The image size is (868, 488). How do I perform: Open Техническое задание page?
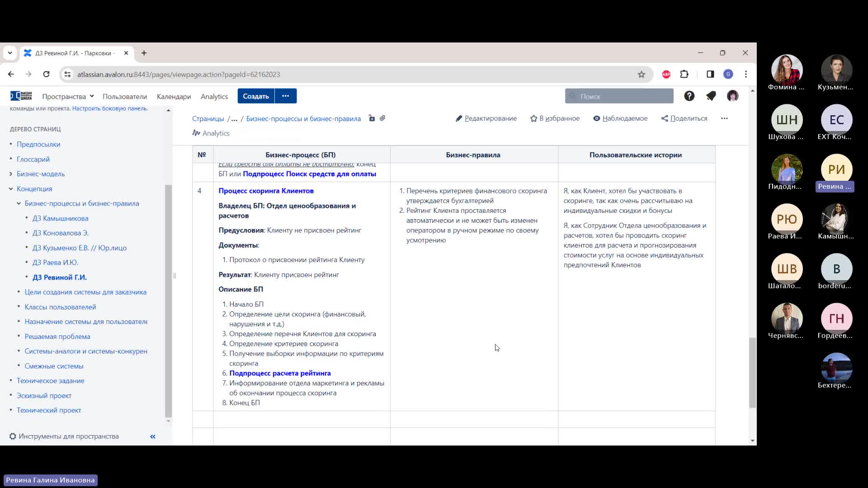pyautogui.click(x=50, y=381)
